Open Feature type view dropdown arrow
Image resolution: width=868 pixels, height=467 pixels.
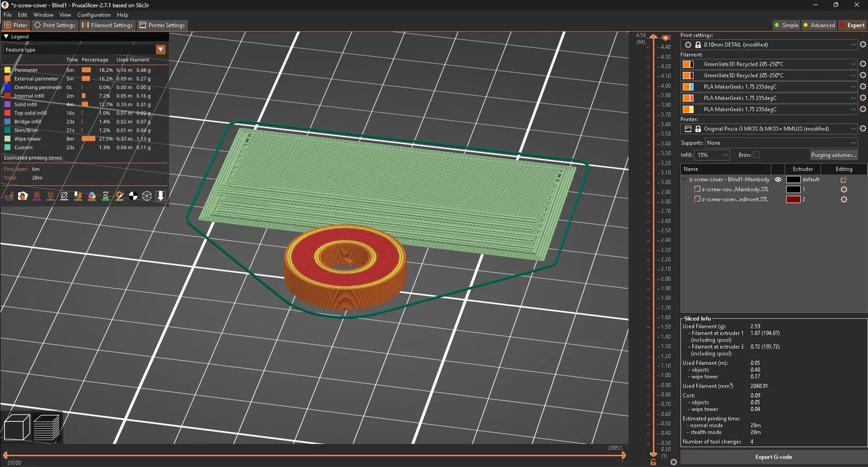click(x=161, y=49)
